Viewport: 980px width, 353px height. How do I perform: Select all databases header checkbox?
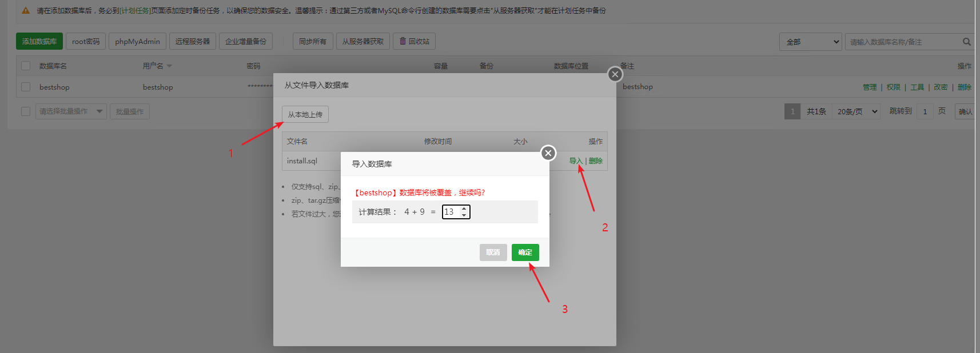click(26, 66)
